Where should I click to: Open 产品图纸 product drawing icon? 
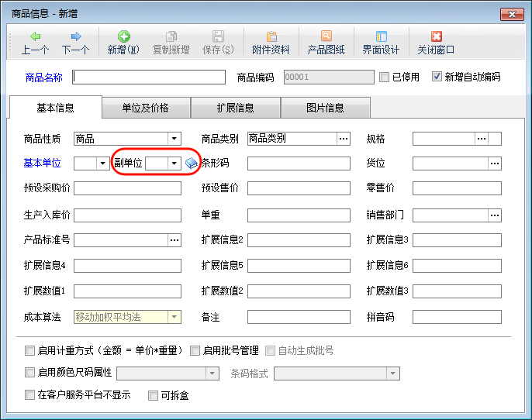point(326,36)
